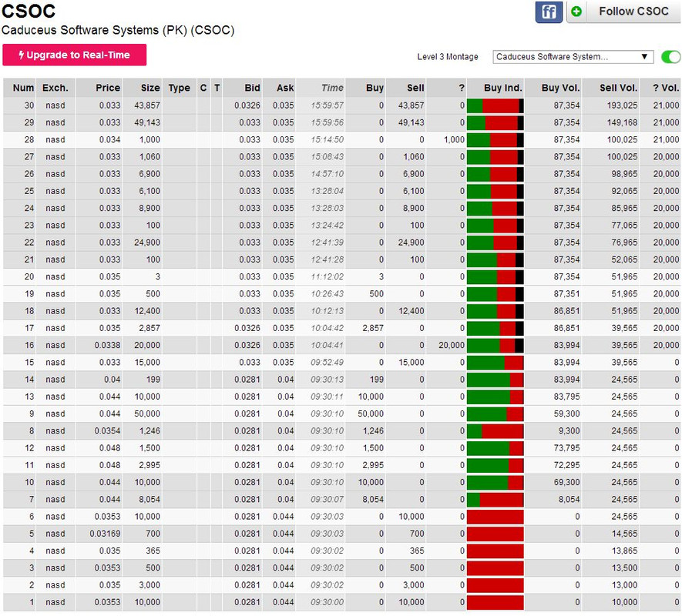Click buy value 2,857 in row 17
This screenshot has height=616, width=682.
(373, 328)
